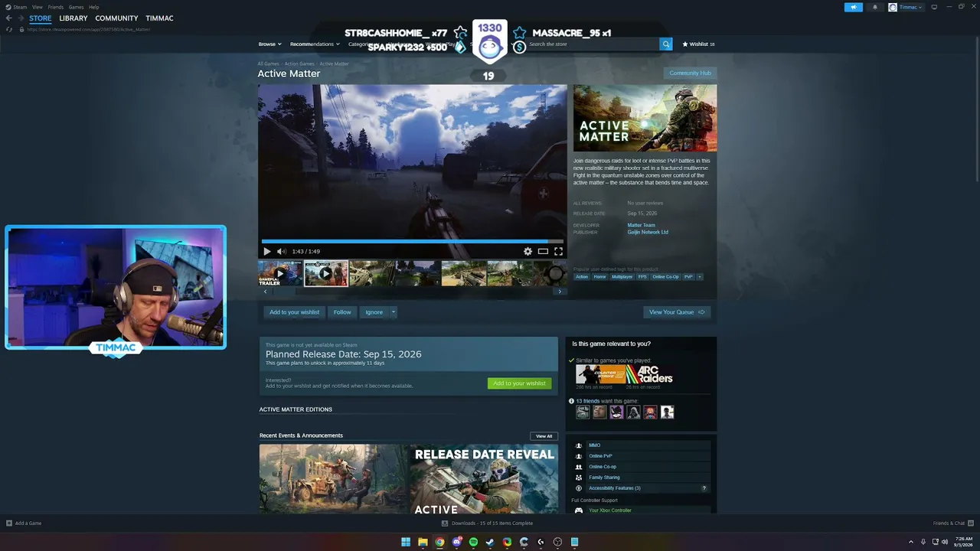980x551 pixels.
Task: Click the Online Co-Op tag
Action: 665,277
